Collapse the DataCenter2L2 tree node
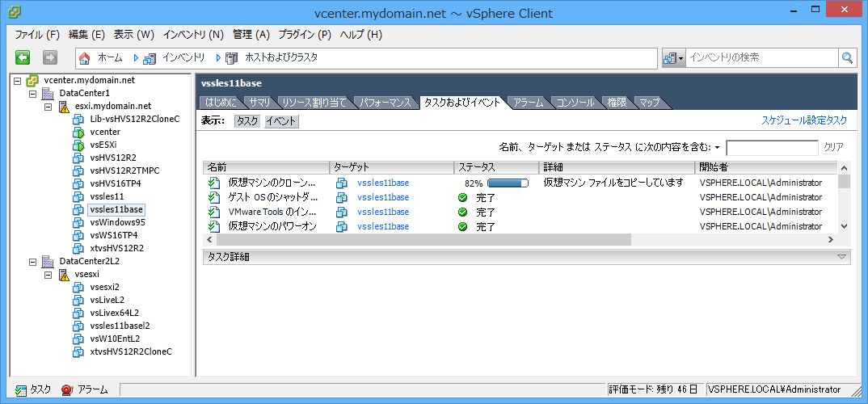This screenshot has width=868, height=404. [x=32, y=261]
